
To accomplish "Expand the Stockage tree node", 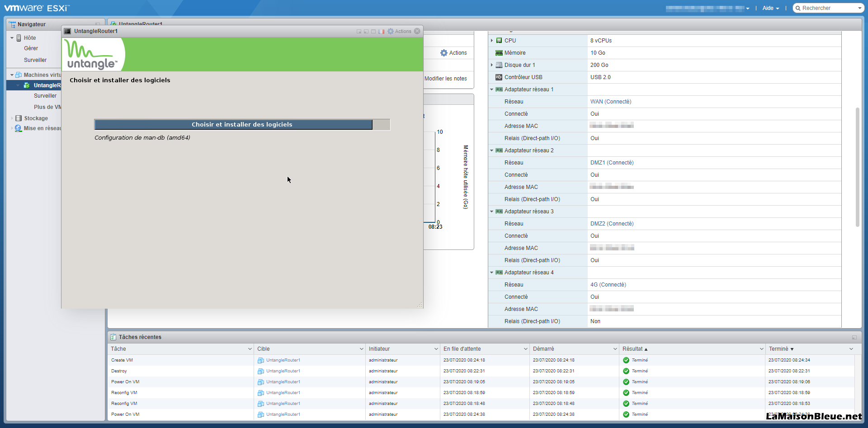I will pos(12,118).
